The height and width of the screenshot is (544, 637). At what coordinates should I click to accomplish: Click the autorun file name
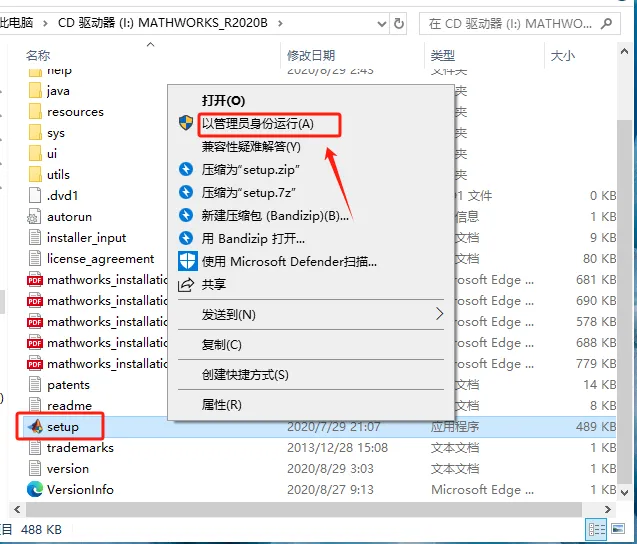tap(69, 217)
